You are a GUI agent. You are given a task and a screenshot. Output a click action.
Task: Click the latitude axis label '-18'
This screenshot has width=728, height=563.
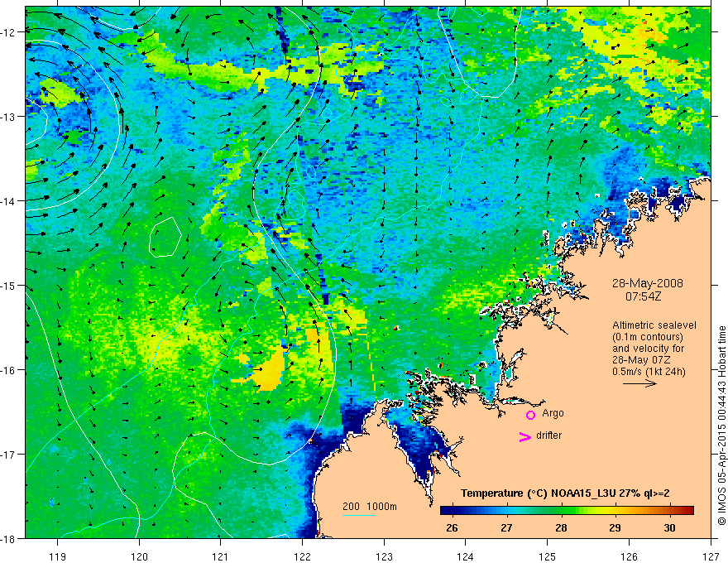pos(9,538)
